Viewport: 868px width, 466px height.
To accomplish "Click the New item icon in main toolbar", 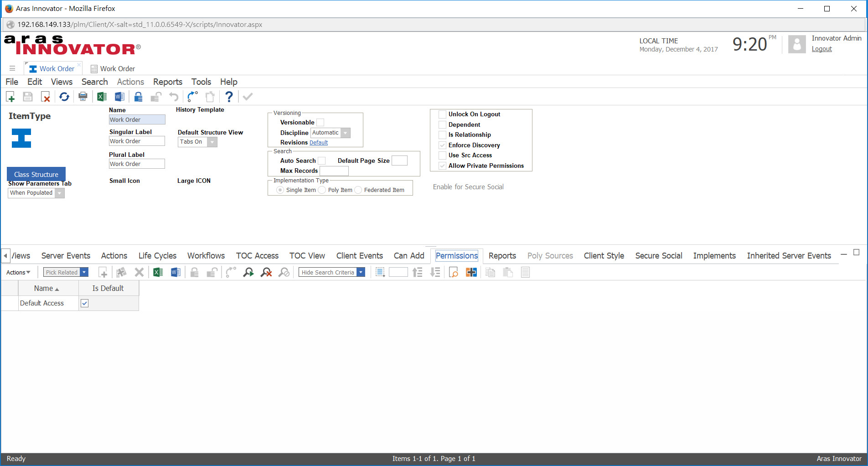I will coord(10,97).
